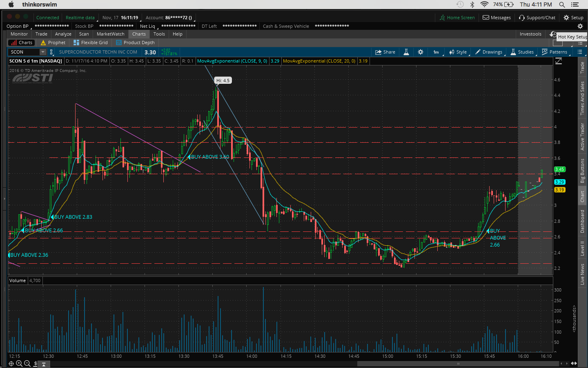Toggle the Level II side panel
The image size is (588, 368).
(x=582, y=248)
